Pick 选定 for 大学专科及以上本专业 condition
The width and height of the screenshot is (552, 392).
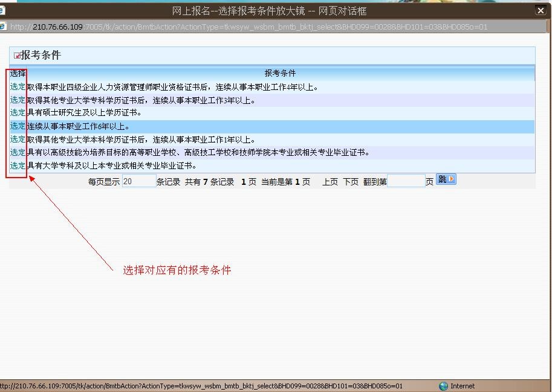(18, 165)
